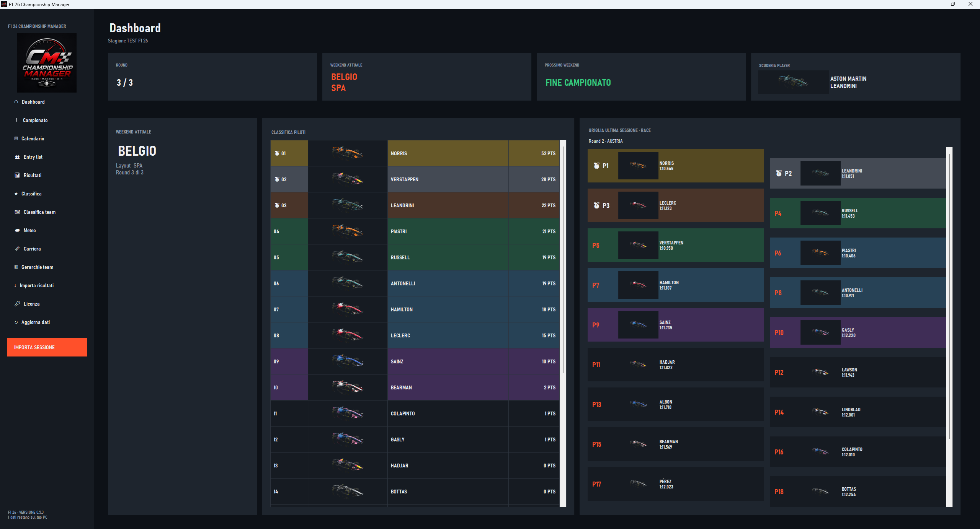Click the Entry list people icon
The width and height of the screenshot is (980, 529).
17,157
